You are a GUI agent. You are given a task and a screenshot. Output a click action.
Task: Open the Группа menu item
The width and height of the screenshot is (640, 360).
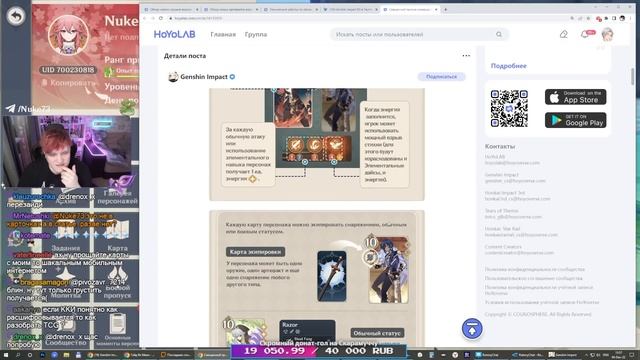point(256,34)
